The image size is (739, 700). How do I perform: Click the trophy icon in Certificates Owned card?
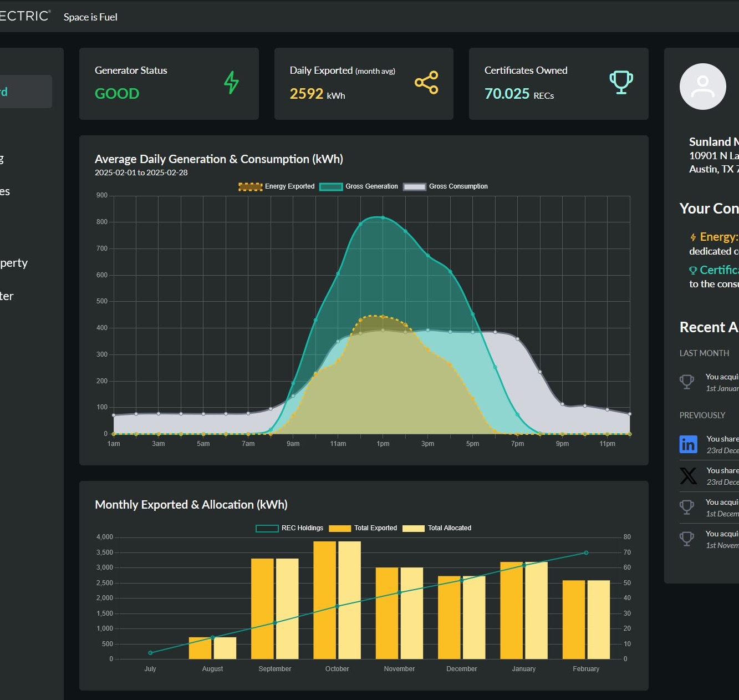[x=621, y=82]
